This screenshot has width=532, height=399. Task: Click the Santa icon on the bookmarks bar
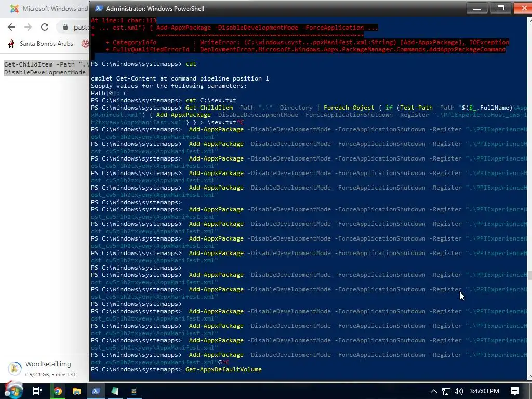point(11,44)
